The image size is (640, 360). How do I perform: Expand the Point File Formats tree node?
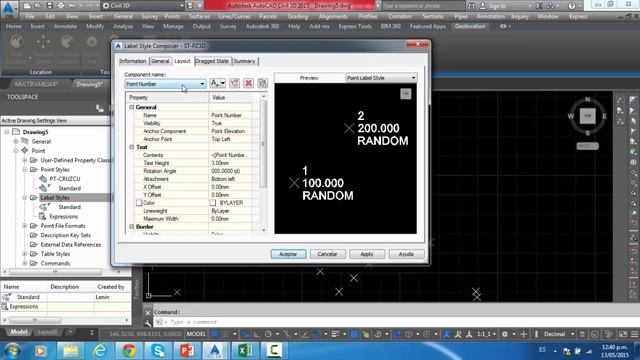point(24,226)
